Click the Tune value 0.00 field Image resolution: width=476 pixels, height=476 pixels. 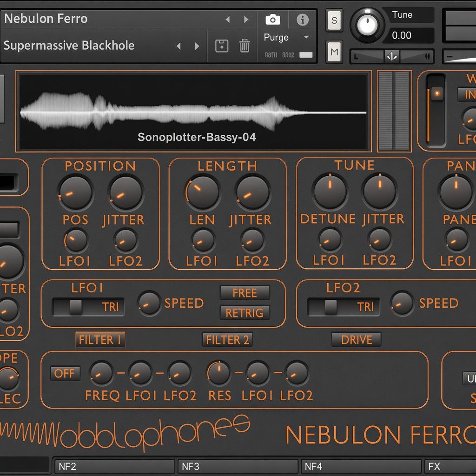click(x=408, y=35)
